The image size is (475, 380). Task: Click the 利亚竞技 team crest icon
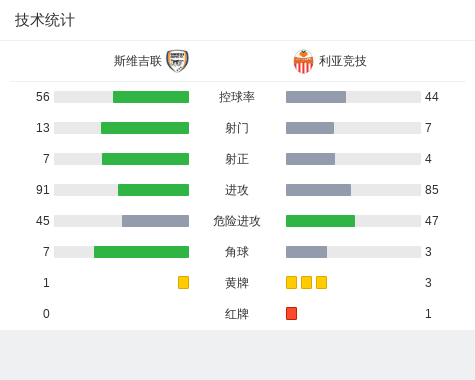click(x=303, y=61)
